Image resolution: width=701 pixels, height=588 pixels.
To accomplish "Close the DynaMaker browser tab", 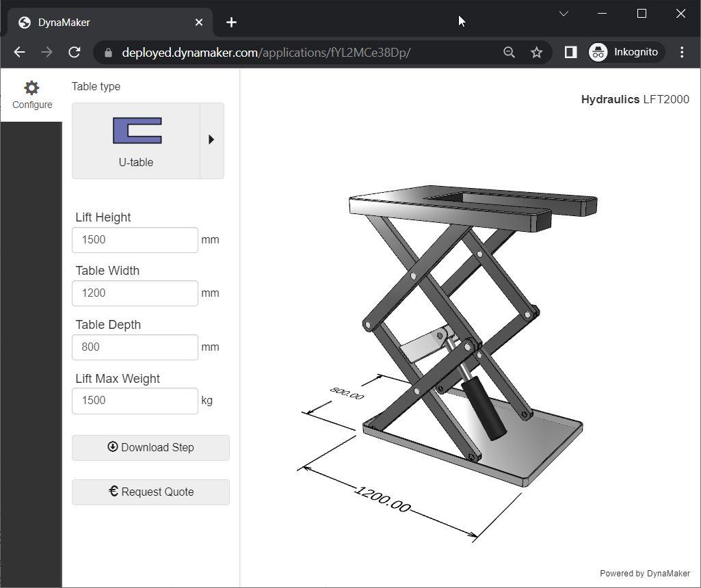I will coord(199,23).
